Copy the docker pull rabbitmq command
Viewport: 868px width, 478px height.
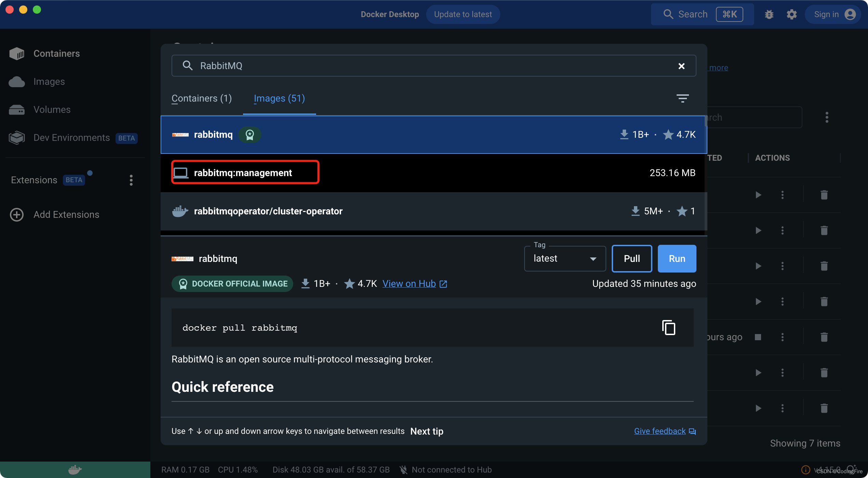pos(668,328)
